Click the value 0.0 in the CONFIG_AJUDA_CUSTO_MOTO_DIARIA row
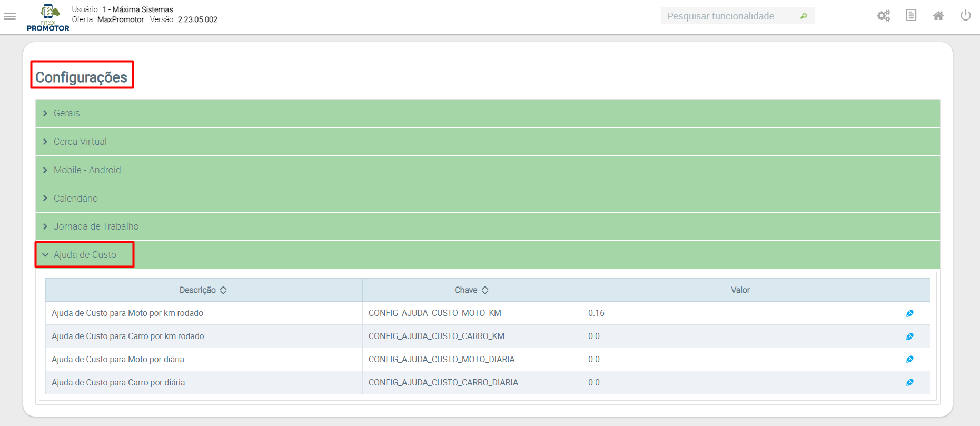 pos(594,360)
